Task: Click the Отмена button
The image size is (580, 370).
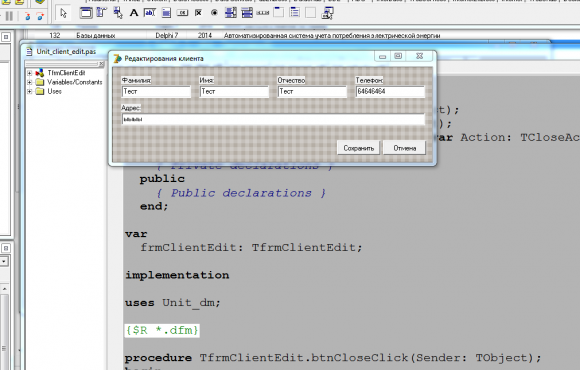Action: (x=404, y=148)
